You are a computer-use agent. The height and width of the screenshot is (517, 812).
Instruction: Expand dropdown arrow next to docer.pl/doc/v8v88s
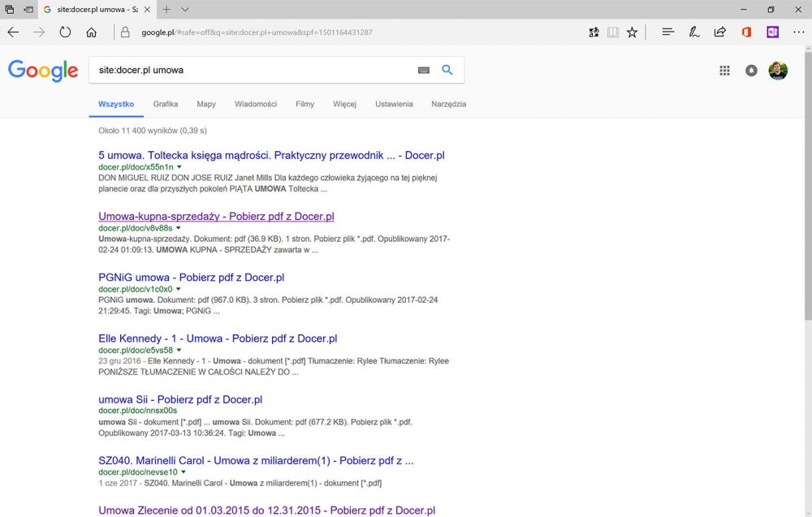pos(178,228)
